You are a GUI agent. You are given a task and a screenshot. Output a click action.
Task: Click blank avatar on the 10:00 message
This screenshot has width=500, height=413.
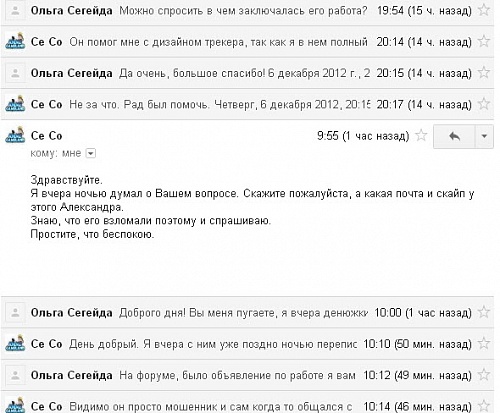click(x=15, y=312)
